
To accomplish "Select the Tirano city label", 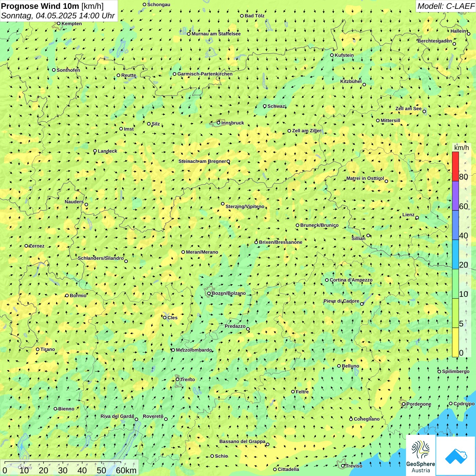I will point(48,349).
